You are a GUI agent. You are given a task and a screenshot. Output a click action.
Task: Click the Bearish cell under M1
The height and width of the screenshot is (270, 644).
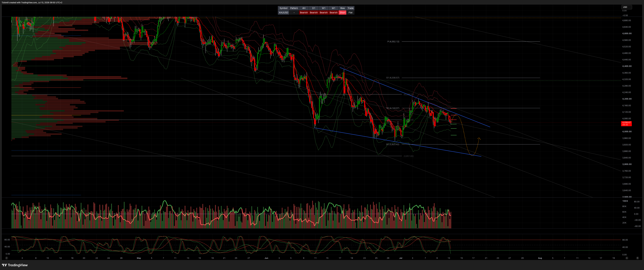coord(333,13)
